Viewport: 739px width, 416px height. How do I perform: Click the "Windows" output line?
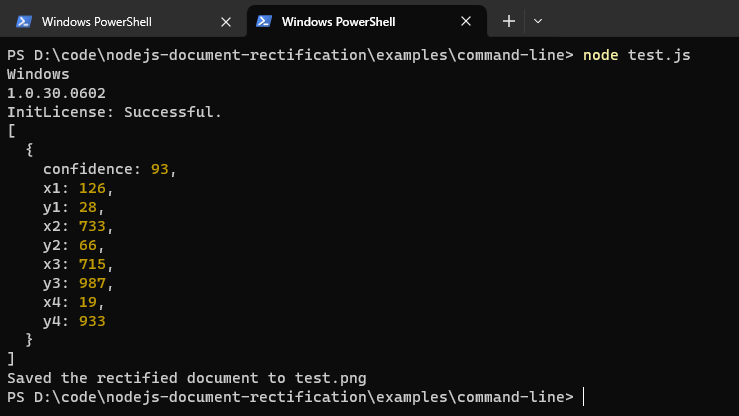point(38,74)
